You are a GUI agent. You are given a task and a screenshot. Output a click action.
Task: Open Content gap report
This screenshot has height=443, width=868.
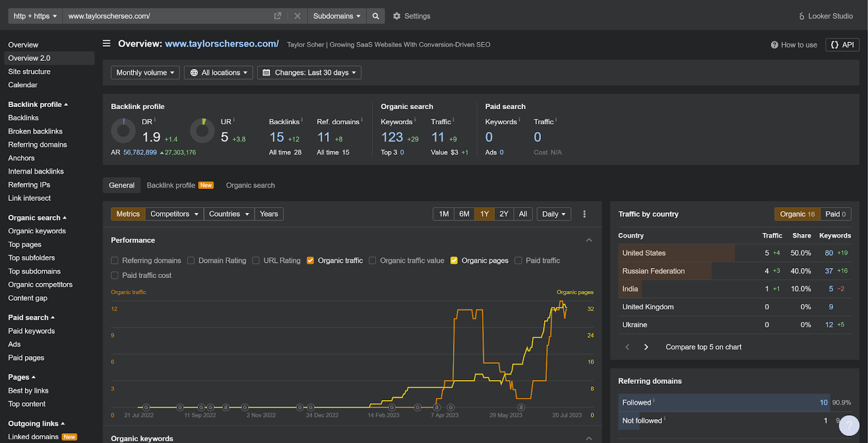point(28,298)
